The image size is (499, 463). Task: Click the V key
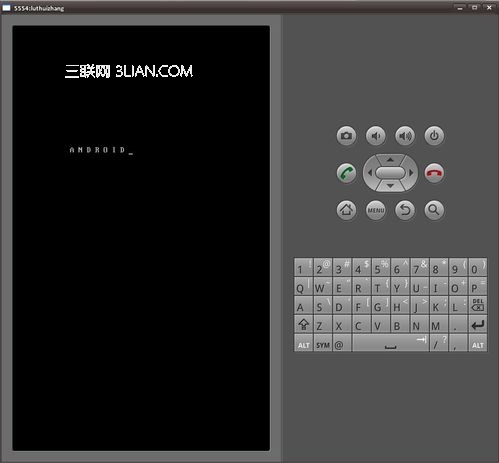(381, 324)
